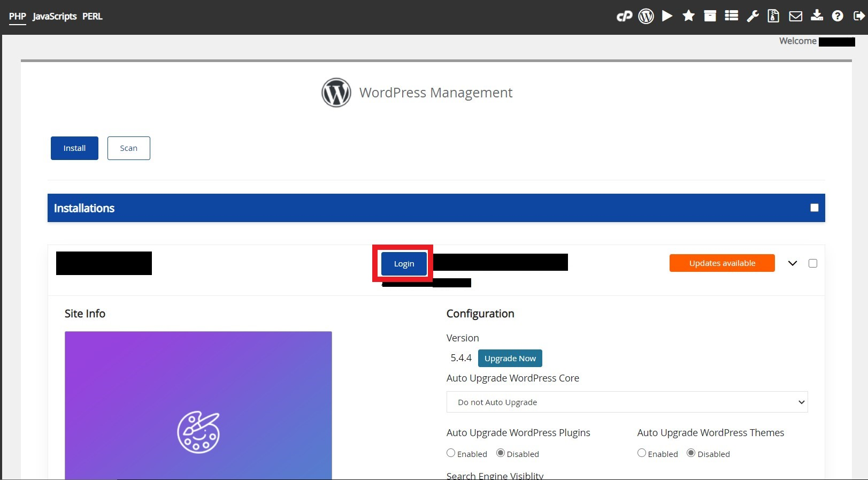This screenshot has width=868, height=480.
Task: Open the wrench settings icon
Action: coord(752,16)
